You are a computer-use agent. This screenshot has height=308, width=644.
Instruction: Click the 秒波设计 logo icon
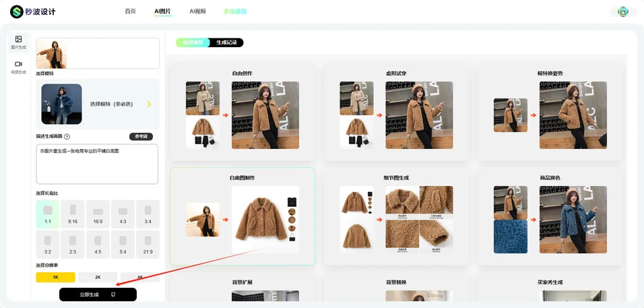(17, 11)
